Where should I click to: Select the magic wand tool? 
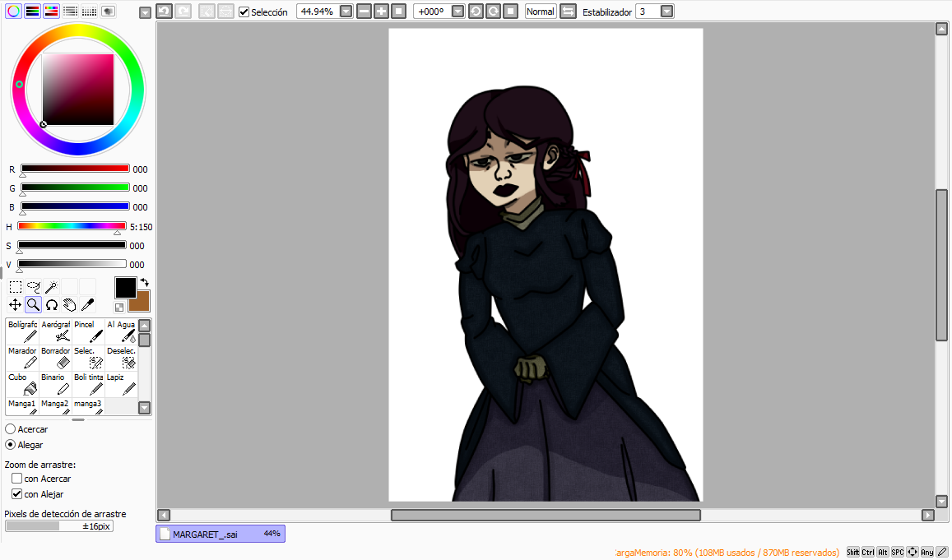(x=52, y=287)
